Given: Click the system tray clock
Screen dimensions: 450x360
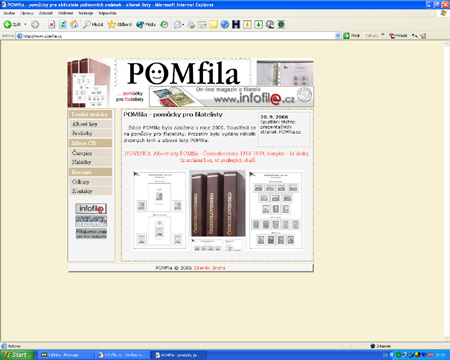Looking at the screenshot, I should click(441, 355).
